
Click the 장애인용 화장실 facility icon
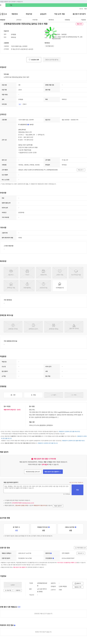[54, 327]
